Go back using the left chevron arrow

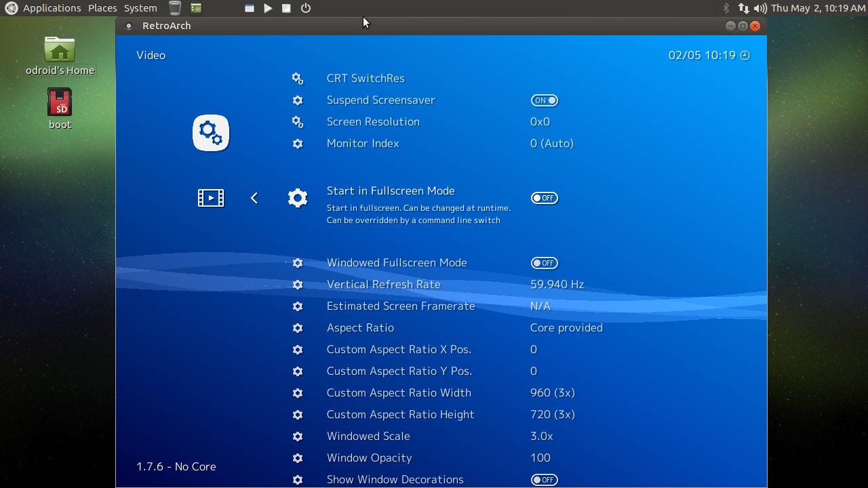[254, 198]
